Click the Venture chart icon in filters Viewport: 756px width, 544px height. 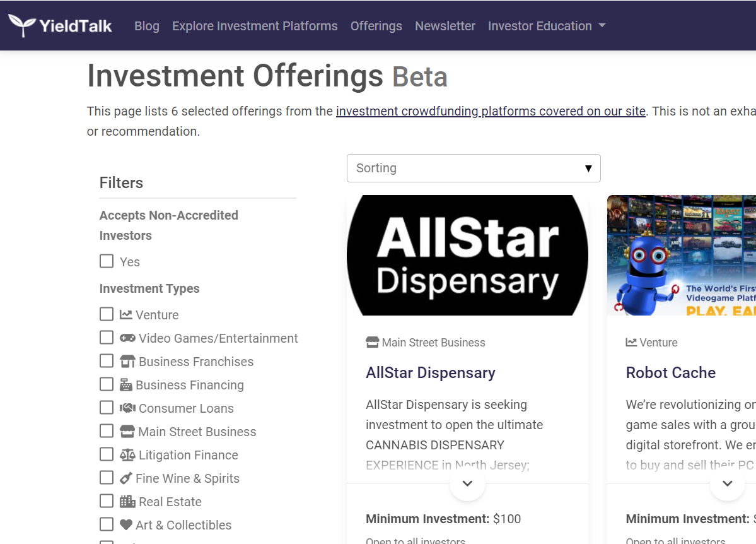(126, 315)
